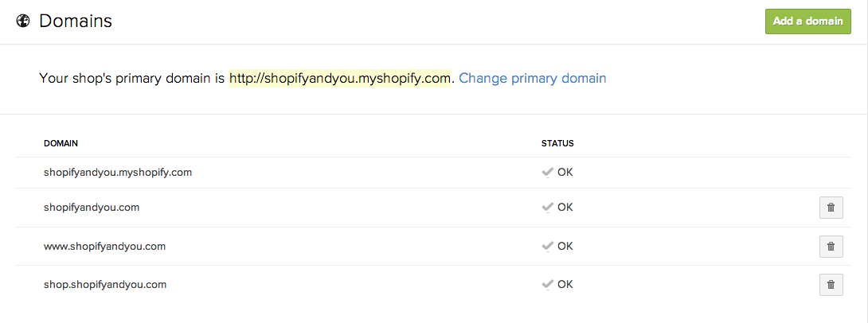Click the DOMAIN column header
Image resolution: width=868 pixels, height=323 pixels.
coord(61,143)
